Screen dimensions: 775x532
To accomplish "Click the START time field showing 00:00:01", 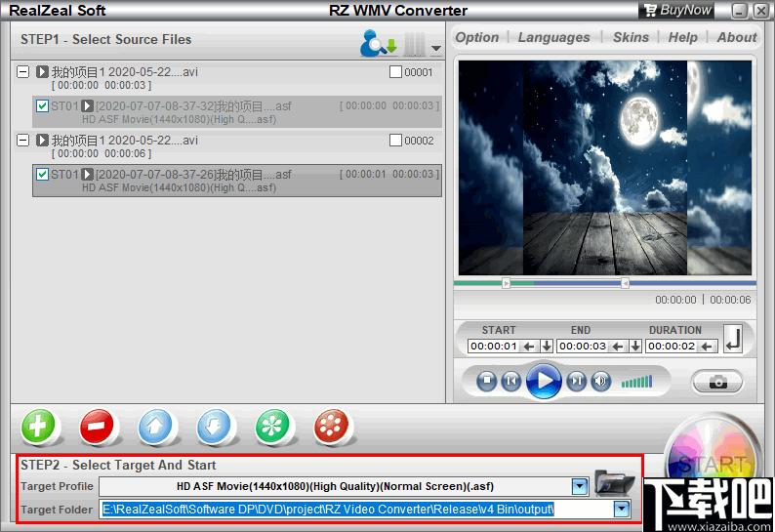I will pyautogui.click(x=494, y=347).
